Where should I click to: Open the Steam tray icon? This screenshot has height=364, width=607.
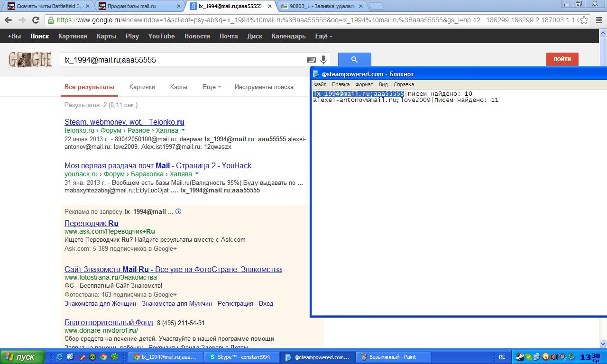coord(520,357)
